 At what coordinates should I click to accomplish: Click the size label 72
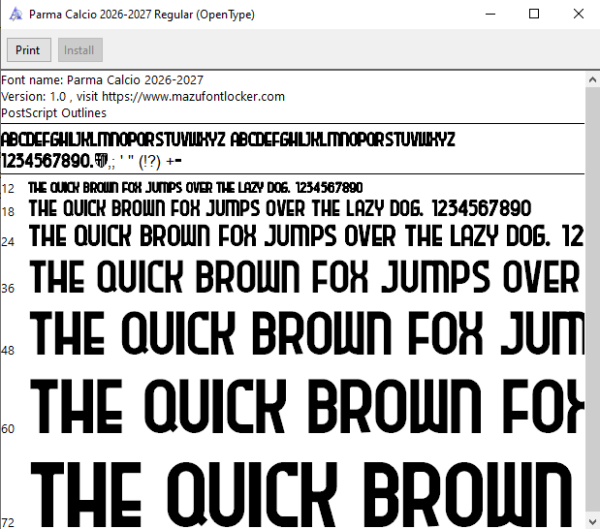click(8, 522)
